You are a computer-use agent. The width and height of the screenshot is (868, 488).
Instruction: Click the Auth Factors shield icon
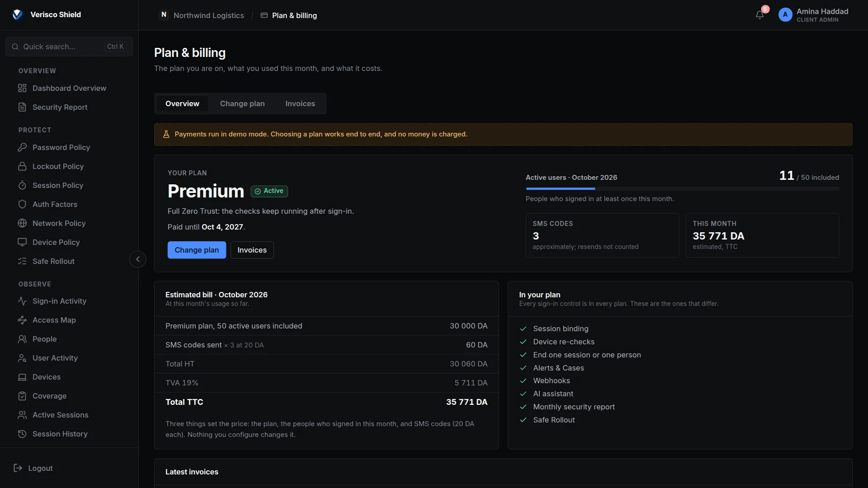pyautogui.click(x=22, y=204)
